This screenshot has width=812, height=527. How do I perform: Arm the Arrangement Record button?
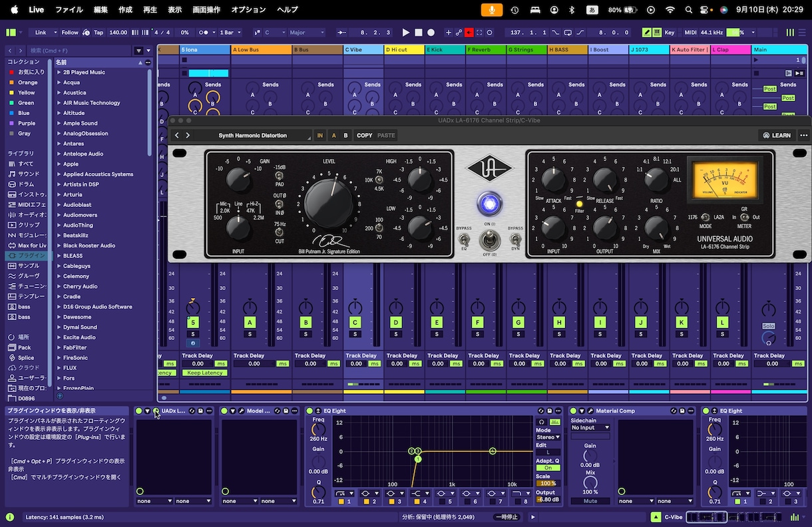[431, 32]
